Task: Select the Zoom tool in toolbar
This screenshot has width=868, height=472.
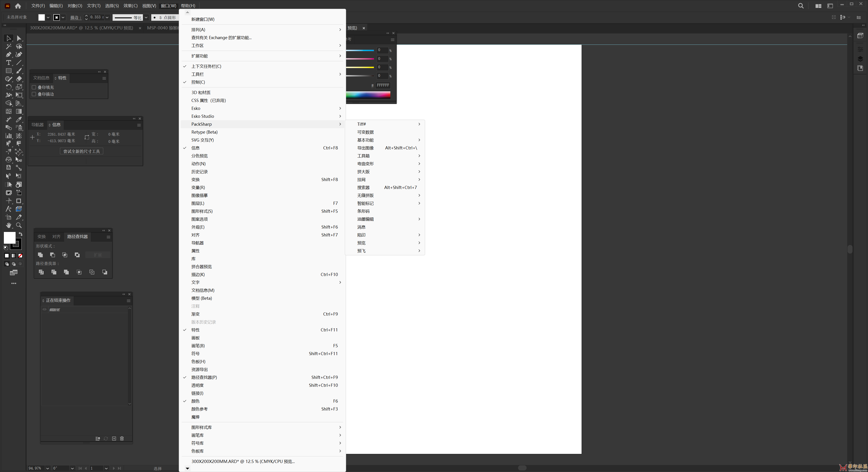Action: 19,225
